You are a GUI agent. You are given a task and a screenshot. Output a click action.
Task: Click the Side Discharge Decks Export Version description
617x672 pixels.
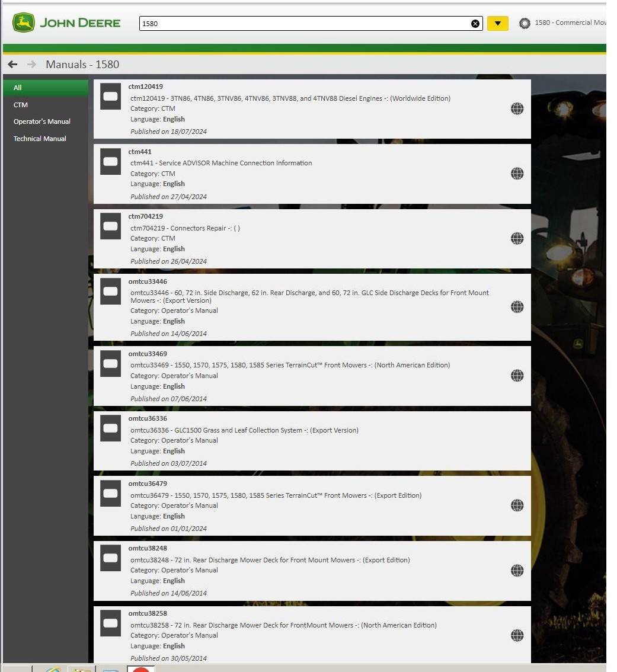click(x=309, y=296)
